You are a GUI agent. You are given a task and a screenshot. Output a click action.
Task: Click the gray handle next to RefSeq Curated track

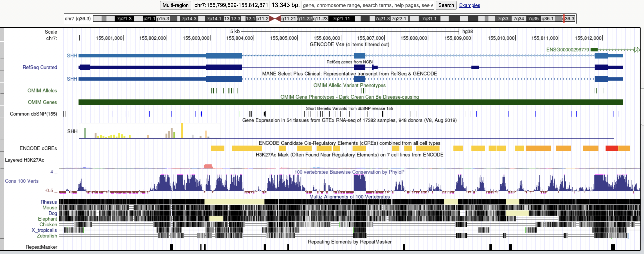click(2, 65)
